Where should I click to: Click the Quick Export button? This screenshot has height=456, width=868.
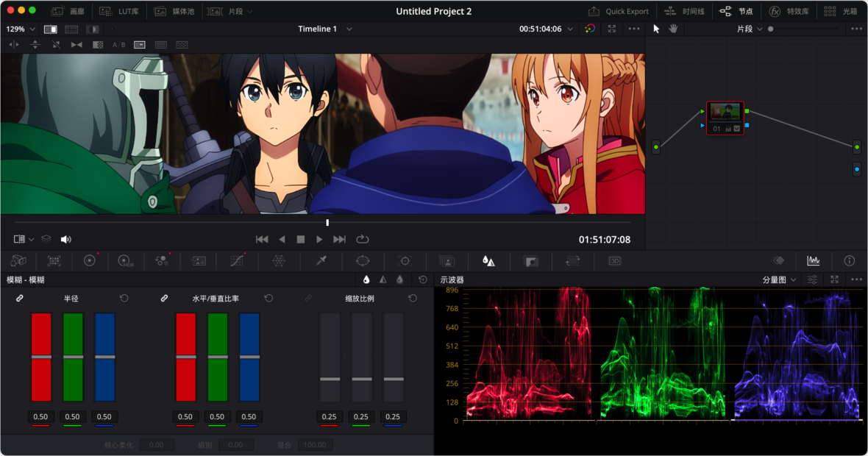click(x=619, y=11)
